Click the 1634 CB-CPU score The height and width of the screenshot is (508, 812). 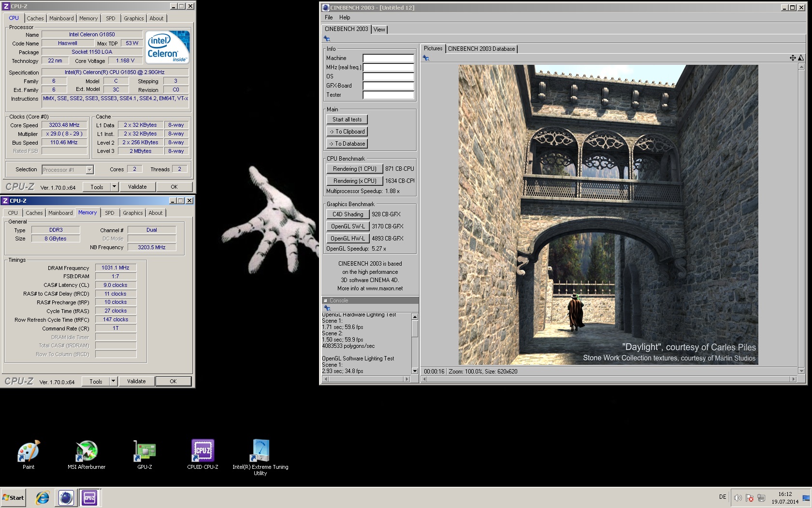point(400,181)
